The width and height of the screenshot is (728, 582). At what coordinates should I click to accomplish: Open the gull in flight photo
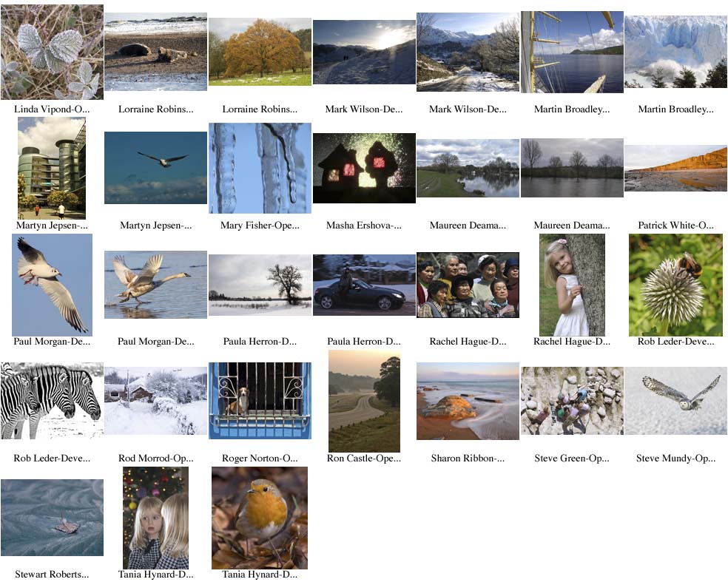(x=52, y=285)
